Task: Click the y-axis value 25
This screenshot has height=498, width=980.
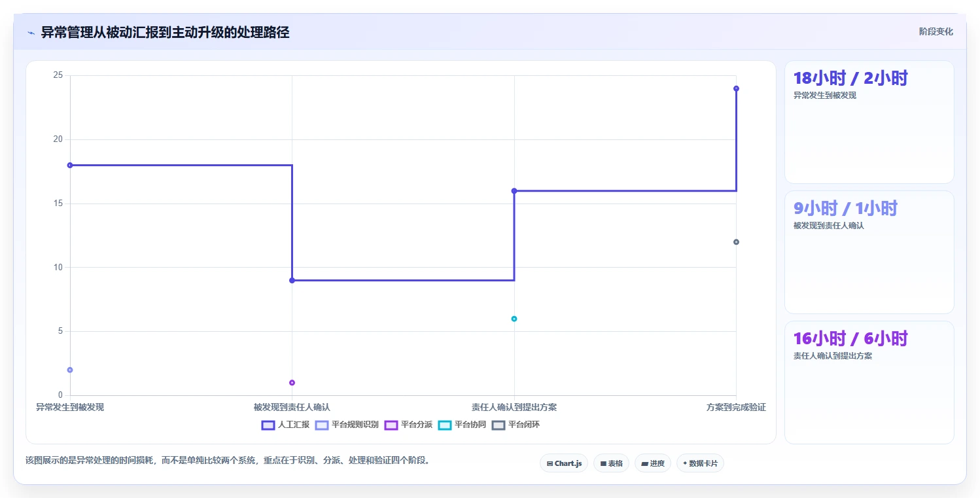Action: pyautogui.click(x=58, y=75)
